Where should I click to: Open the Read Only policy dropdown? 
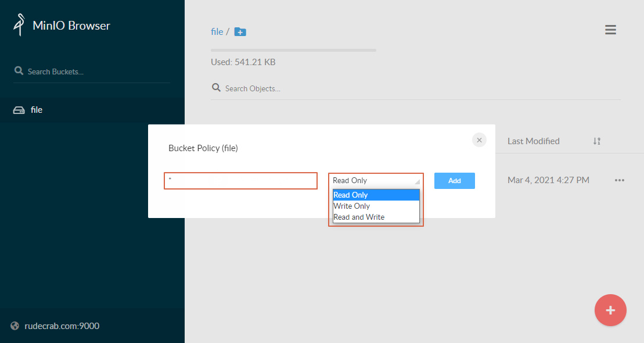pyautogui.click(x=376, y=181)
